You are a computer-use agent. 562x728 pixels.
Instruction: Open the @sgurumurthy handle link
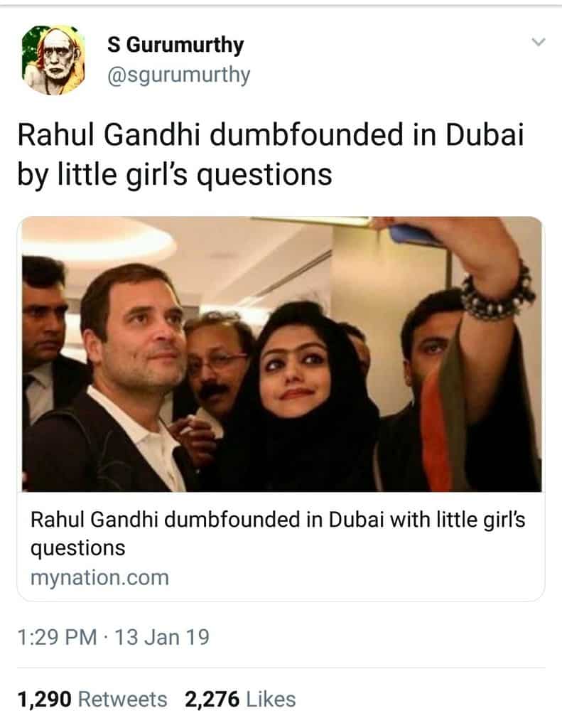click(x=179, y=75)
